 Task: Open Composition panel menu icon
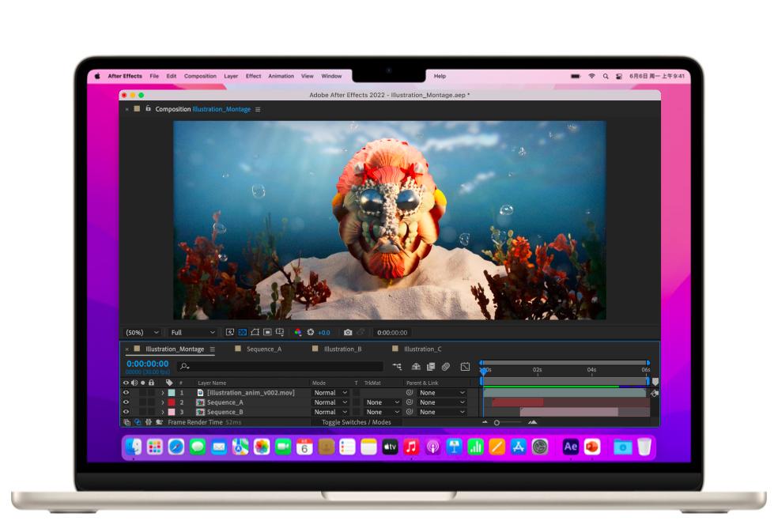[258, 109]
